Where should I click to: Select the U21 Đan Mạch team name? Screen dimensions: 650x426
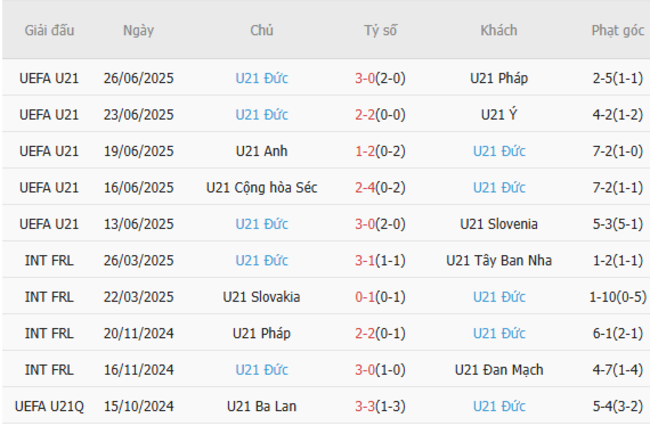point(499,370)
